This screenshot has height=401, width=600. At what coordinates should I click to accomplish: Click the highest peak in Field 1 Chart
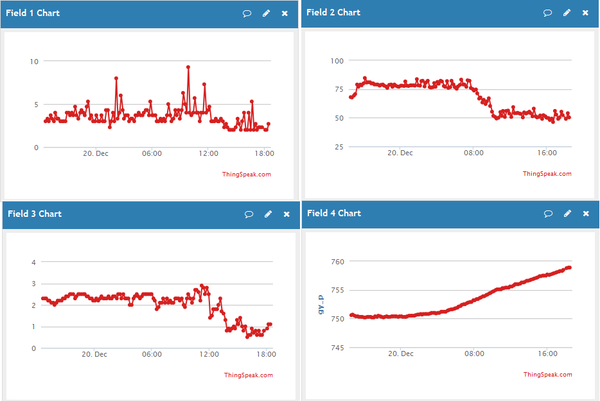pos(188,68)
